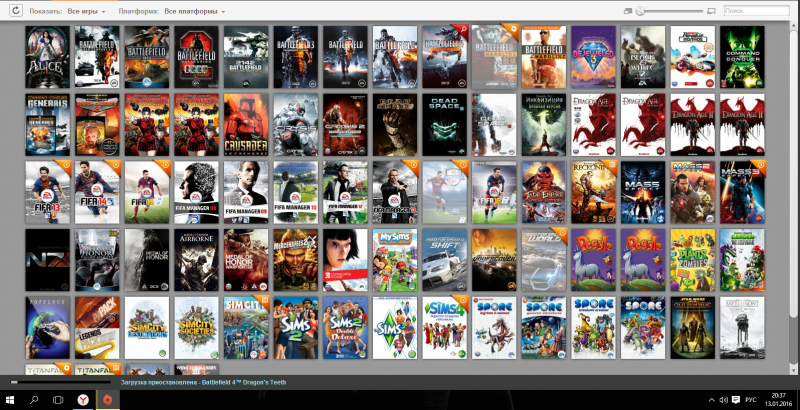The height and width of the screenshot is (410, 800).
Task: Select the Medal of Honor Airborne tile
Action: (196, 260)
